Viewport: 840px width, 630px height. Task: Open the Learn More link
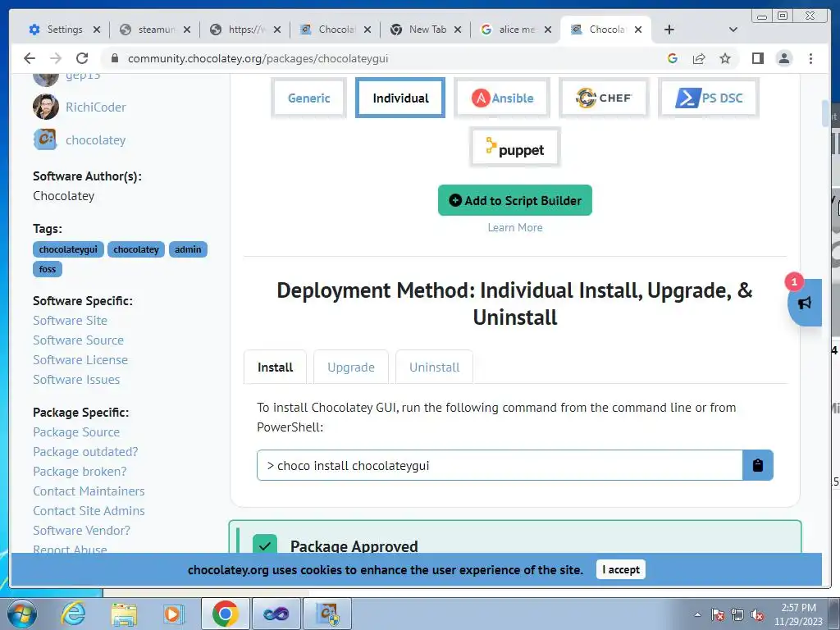[x=515, y=228]
